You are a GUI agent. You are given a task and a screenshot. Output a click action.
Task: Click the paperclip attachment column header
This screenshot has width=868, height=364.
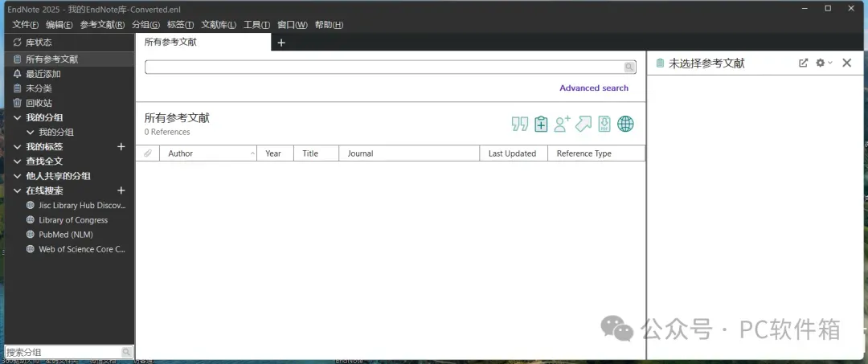pyautogui.click(x=147, y=153)
